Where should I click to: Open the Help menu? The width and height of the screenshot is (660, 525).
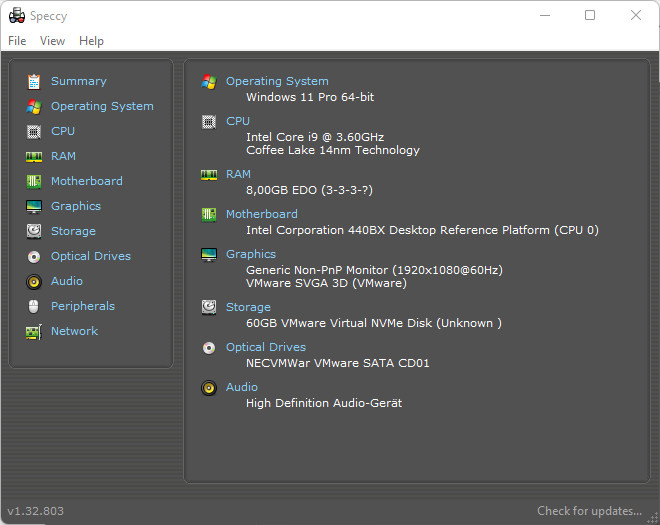91,41
